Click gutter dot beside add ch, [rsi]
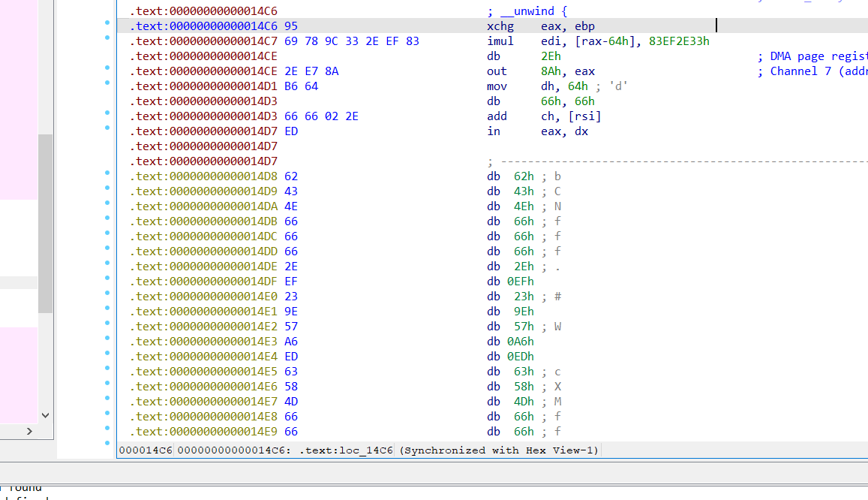Image resolution: width=868 pixels, height=500 pixels. 108,116
